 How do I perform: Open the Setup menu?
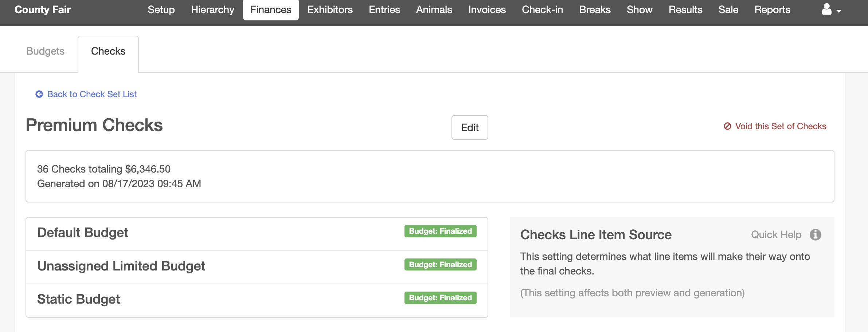[161, 10]
